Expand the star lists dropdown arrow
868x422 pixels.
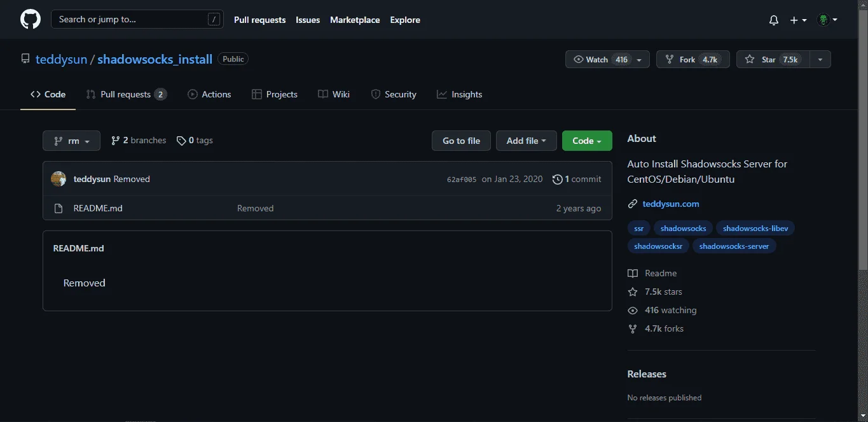[820, 59]
